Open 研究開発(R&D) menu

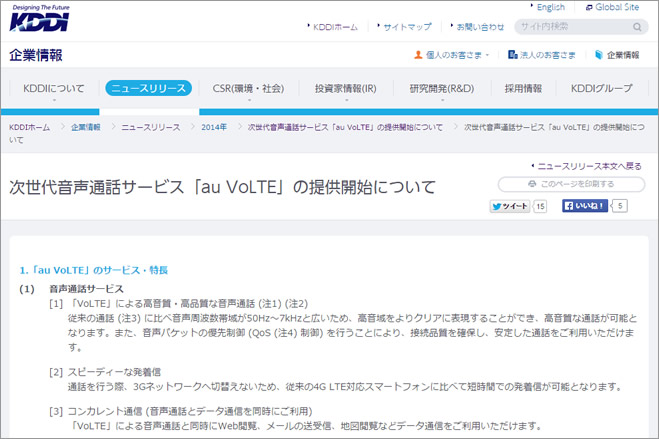(442, 89)
